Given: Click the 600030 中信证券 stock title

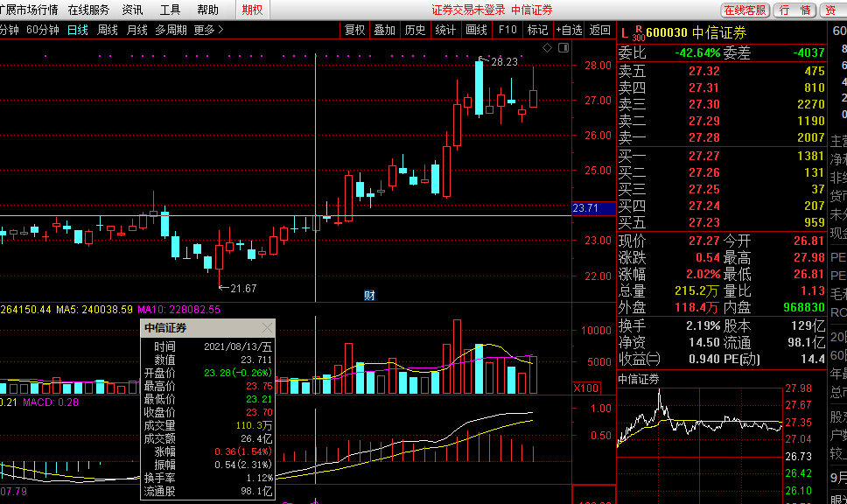Looking at the screenshot, I should pyautogui.click(x=696, y=33).
